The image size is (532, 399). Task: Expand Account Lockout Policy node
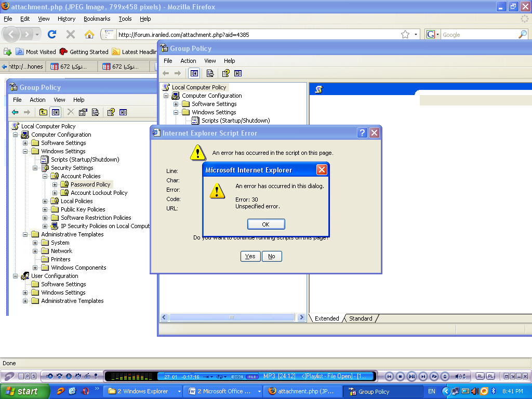click(55, 193)
